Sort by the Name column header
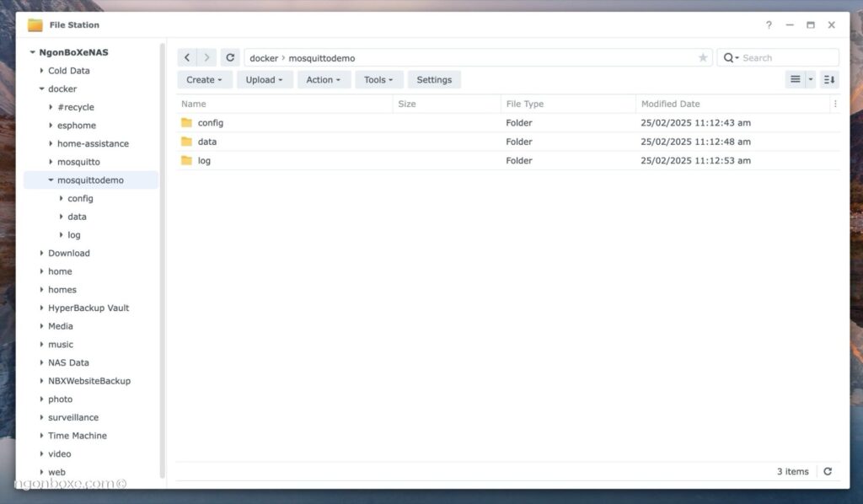The width and height of the screenshot is (863, 504). (285, 104)
